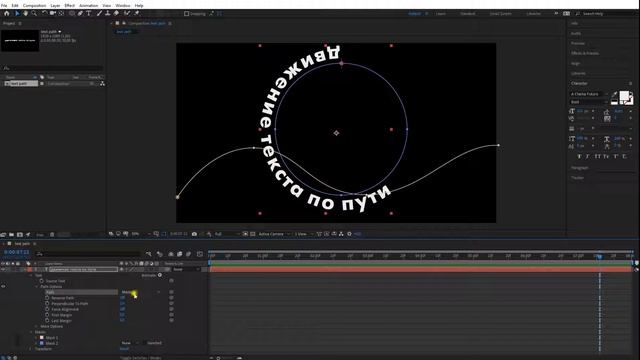Select the Pen tool
The image size is (640, 360).
tap(80, 13)
